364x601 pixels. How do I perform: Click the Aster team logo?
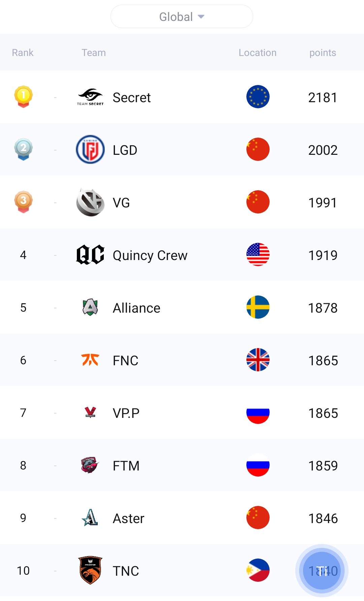coord(90,518)
